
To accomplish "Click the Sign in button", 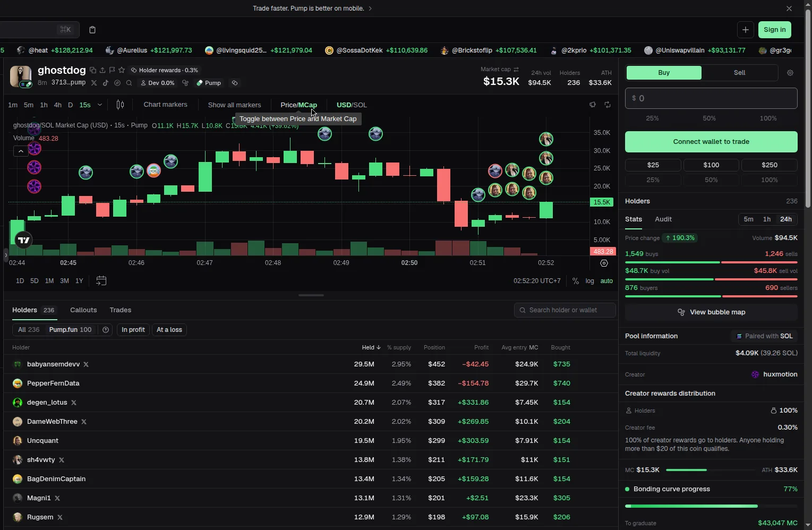I will [x=775, y=30].
